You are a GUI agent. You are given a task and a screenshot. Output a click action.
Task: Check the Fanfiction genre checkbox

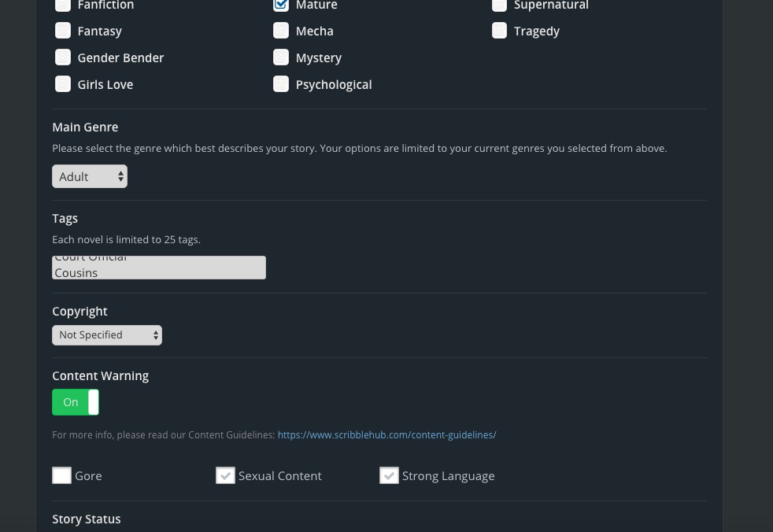(63, 6)
